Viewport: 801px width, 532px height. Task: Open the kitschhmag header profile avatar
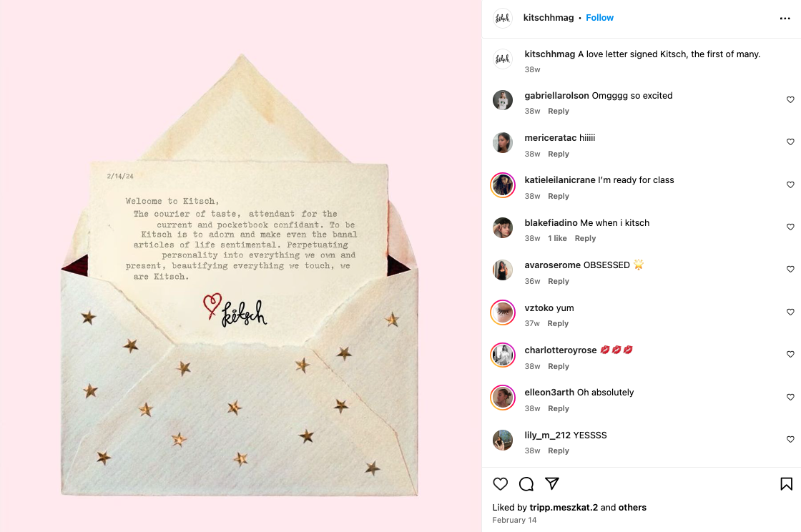(x=503, y=18)
